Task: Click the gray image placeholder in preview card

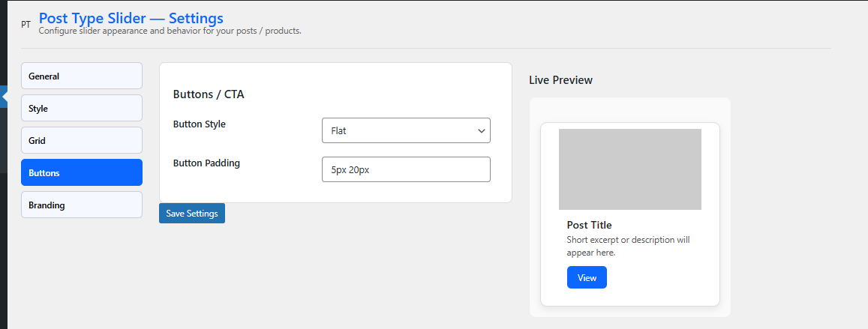Action: click(629, 169)
